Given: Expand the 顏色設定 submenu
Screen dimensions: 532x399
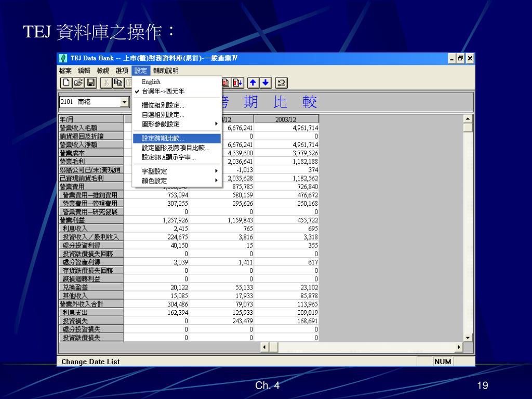Looking at the screenshot, I should 177,181.
